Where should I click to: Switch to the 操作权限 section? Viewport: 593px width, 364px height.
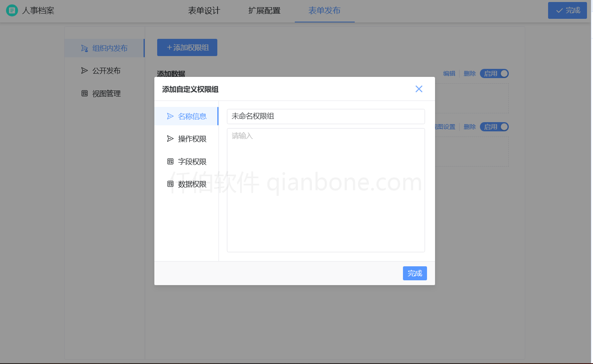point(192,139)
